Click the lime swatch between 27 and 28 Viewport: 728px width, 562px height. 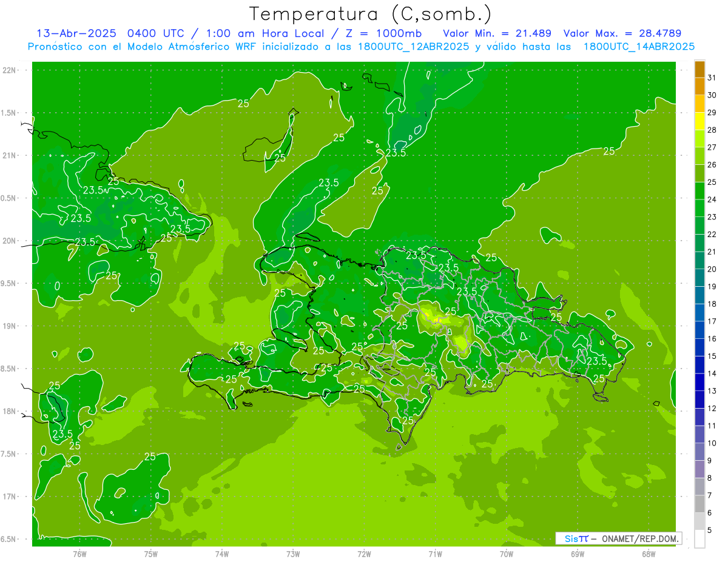click(x=699, y=138)
